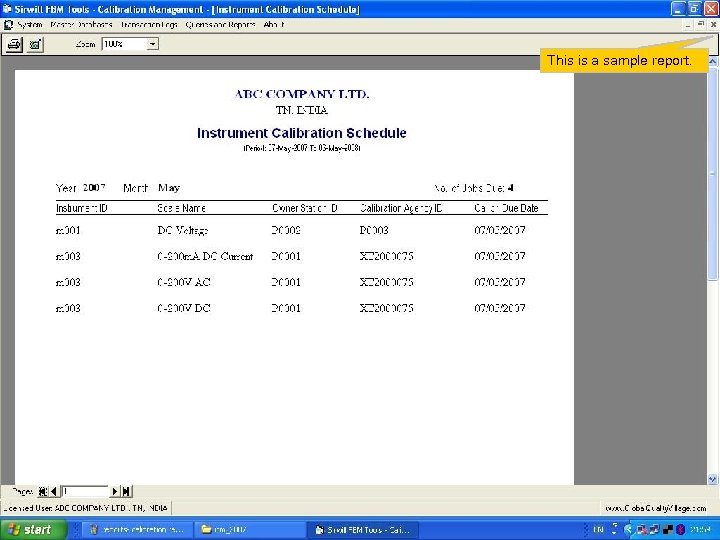Click the Owner Station ID column header
This screenshot has width=720, height=540.
(305, 208)
